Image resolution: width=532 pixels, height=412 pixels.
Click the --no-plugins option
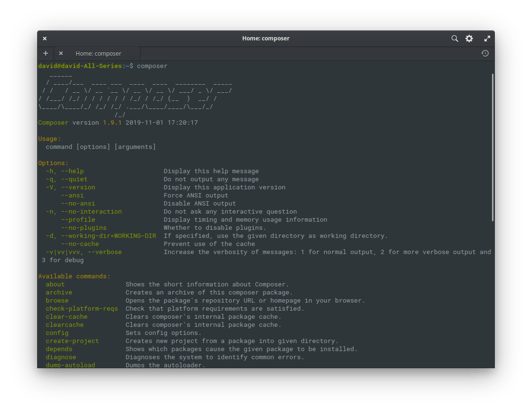point(84,228)
